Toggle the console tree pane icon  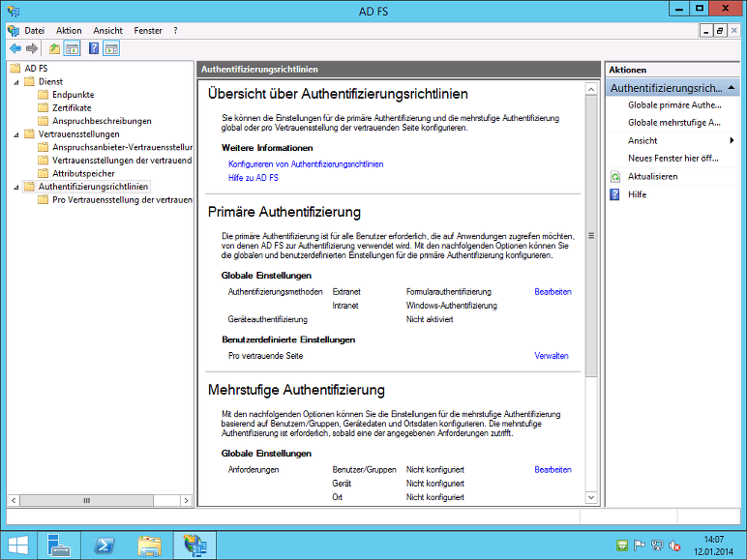tap(72, 48)
